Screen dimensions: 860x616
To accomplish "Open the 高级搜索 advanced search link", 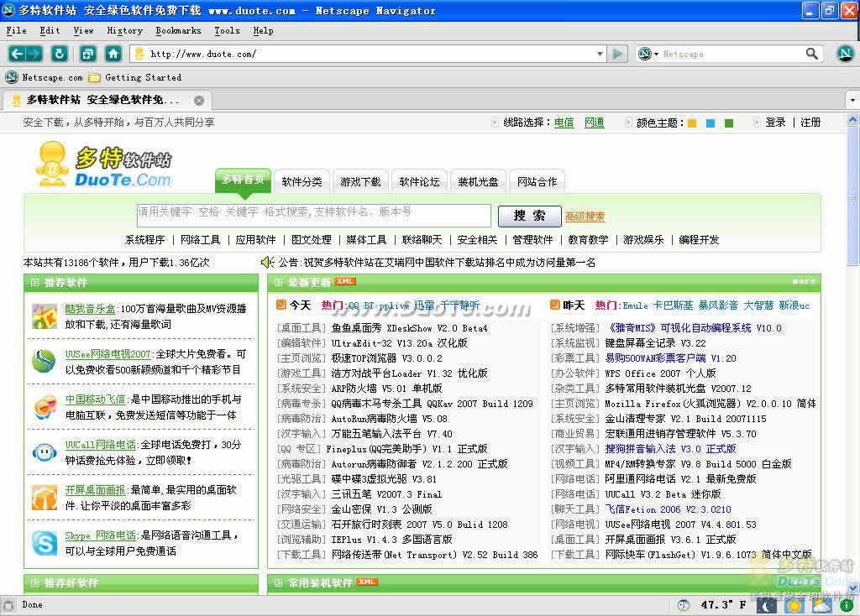I will click(x=585, y=217).
